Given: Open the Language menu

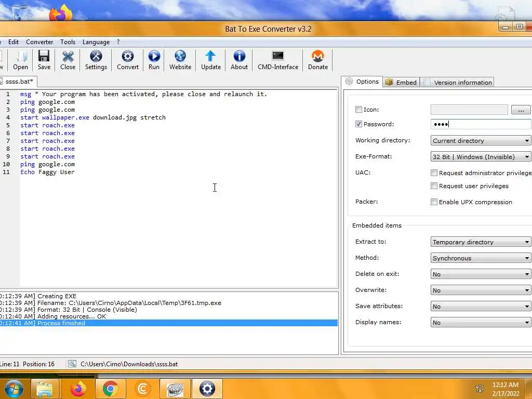Looking at the screenshot, I should pyautogui.click(x=96, y=42).
